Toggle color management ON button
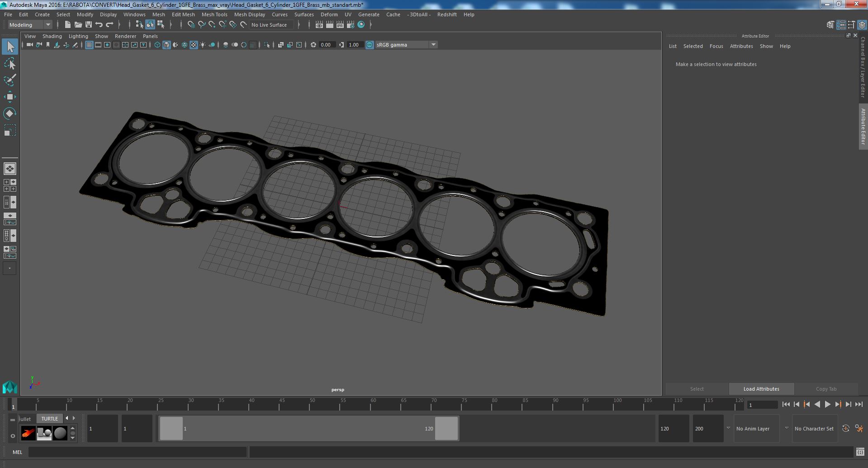The height and width of the screenshot is (468, 868). point(370,45)
